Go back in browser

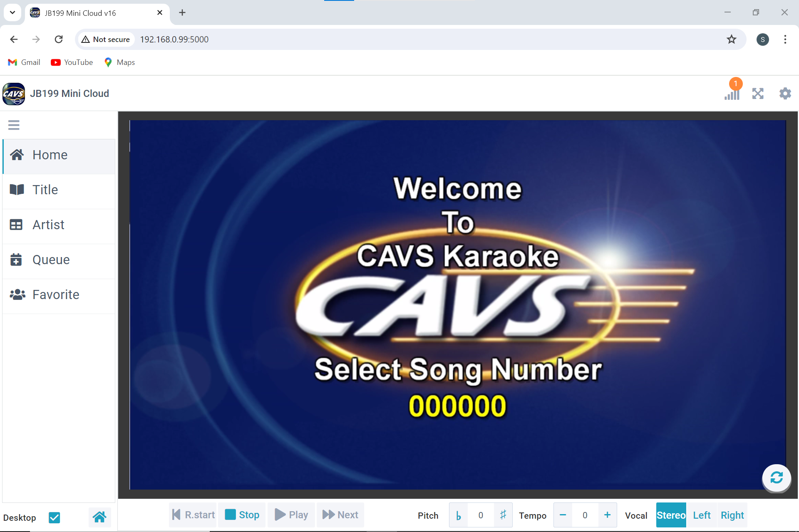tap(14, 39)
